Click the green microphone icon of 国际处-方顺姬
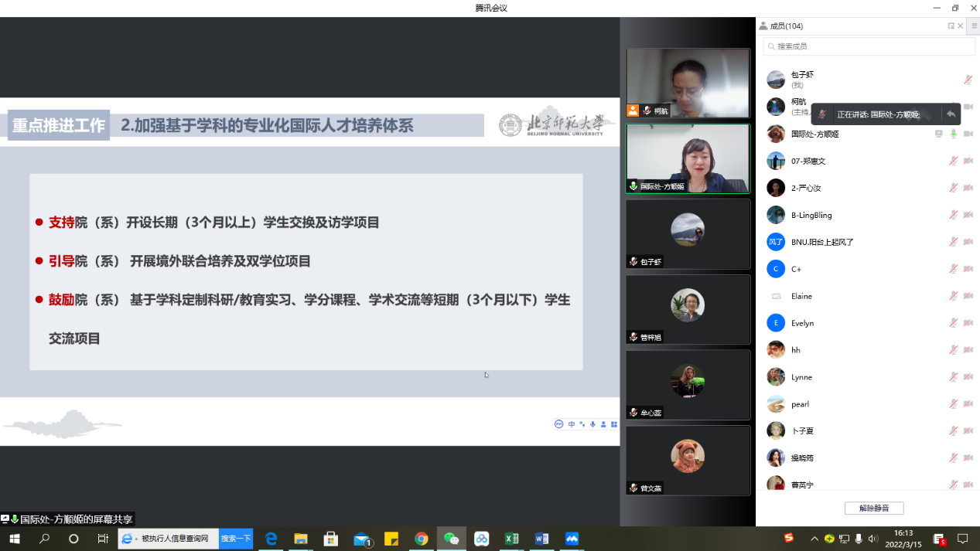Image resolution: width=980 pixels, height=551 pixels. pyautogui.click(x=954, y=134)
